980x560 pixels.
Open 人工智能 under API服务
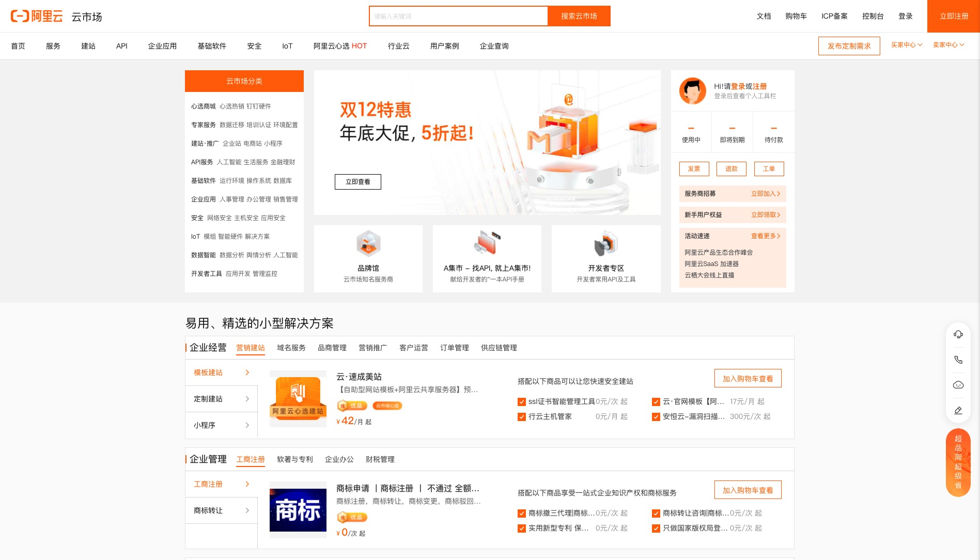(x=229, y=162)
